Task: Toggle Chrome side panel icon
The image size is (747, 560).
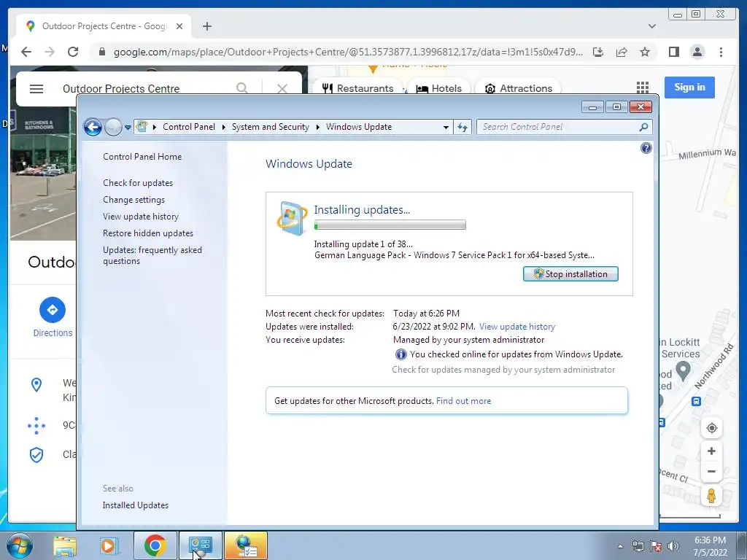Action: pyautogui.click(x=673, y=52)
